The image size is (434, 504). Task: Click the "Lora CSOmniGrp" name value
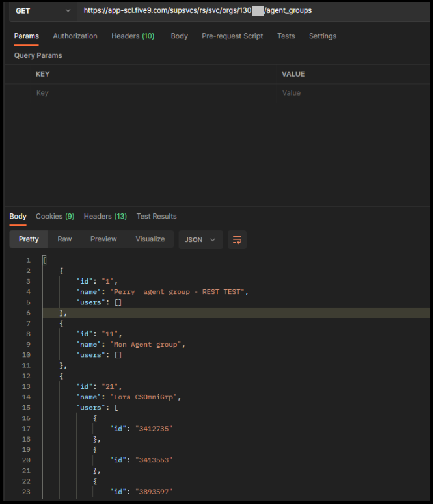coord(144,397)
